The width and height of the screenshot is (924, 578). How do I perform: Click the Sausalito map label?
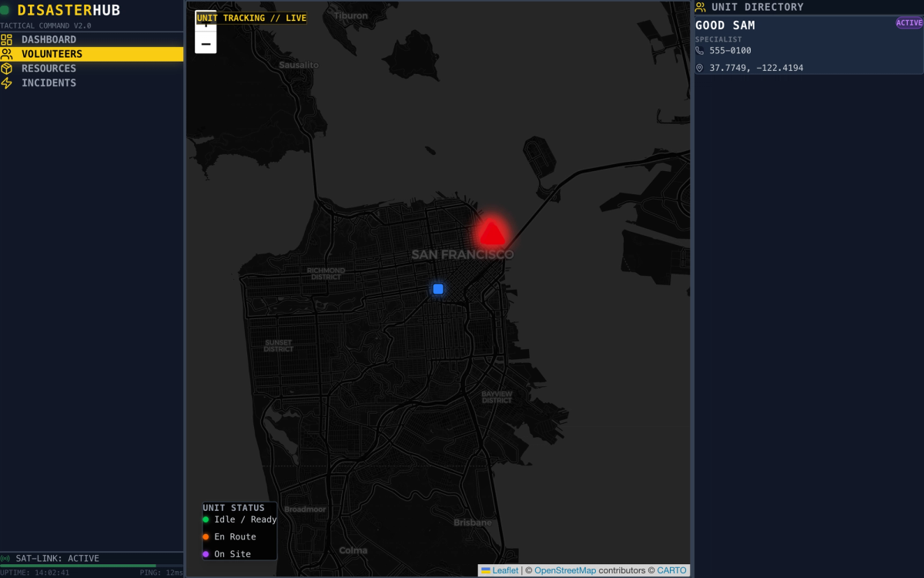[299, 66]
